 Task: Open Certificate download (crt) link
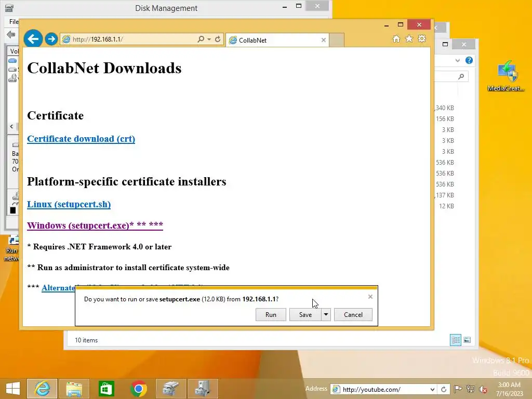coord(81,139)
